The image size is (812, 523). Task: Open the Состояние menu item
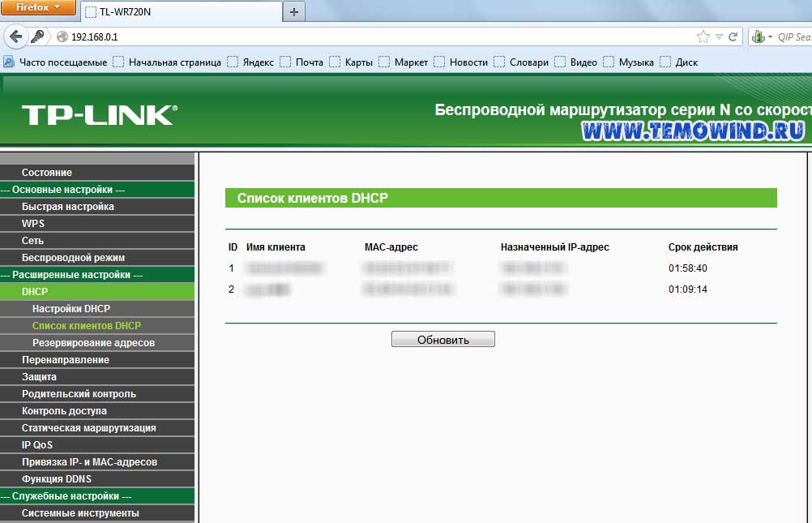pyautogui.click(x=97, y=173)
